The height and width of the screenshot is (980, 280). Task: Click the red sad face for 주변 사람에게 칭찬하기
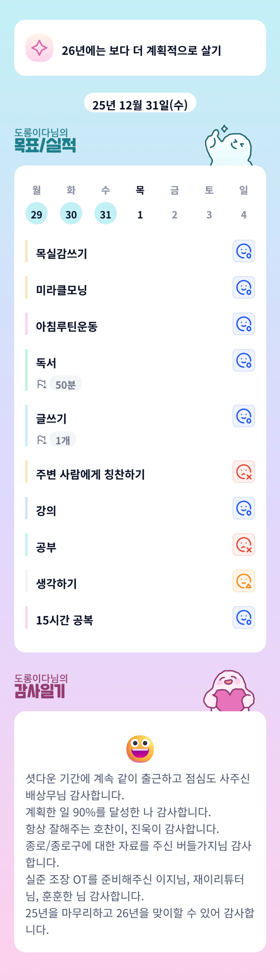click(243, 472)
